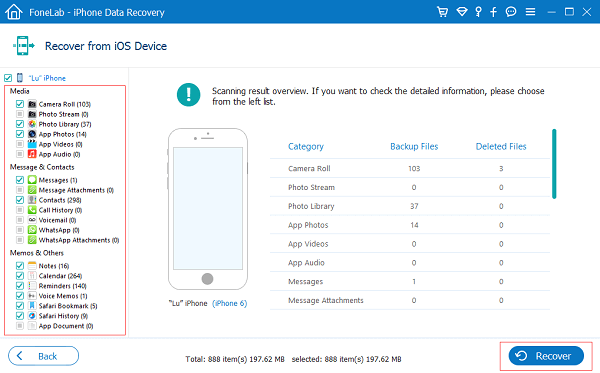Click the Deleted Files column header
This screenshot has height=373, width=600.
(501, 147)
